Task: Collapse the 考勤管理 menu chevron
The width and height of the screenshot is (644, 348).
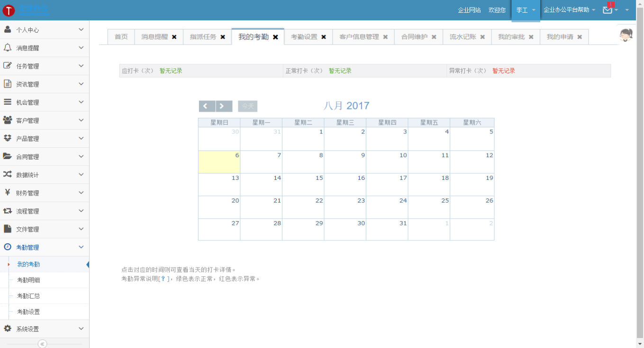Action: [x=81, y=247]
